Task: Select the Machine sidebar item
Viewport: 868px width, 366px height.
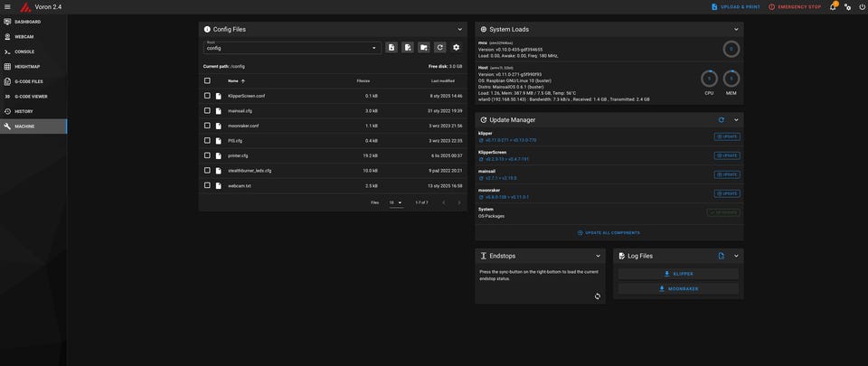Action: coord(33,126)
